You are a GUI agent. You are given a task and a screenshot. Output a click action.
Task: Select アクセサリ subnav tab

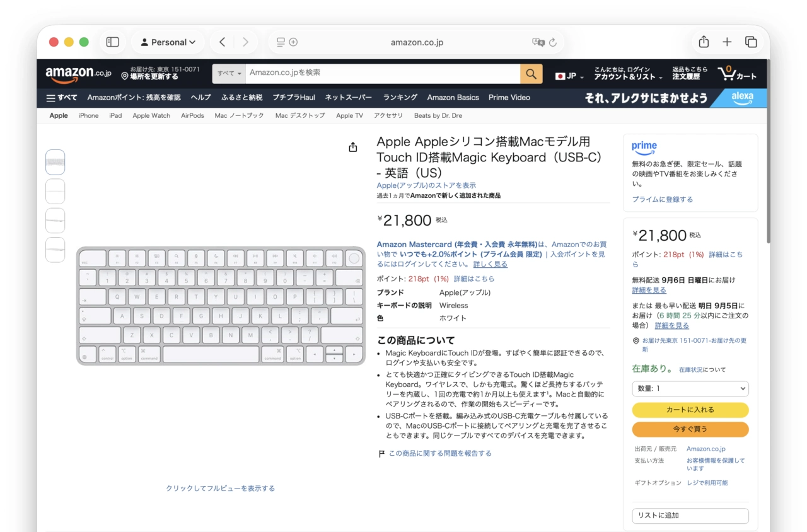[x=388, y=116]
